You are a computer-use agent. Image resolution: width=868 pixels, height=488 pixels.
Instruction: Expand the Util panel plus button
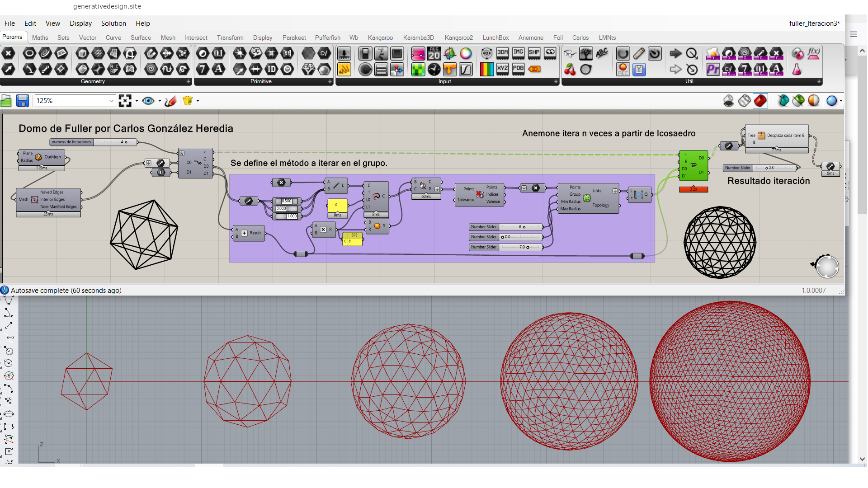[819, 82]
